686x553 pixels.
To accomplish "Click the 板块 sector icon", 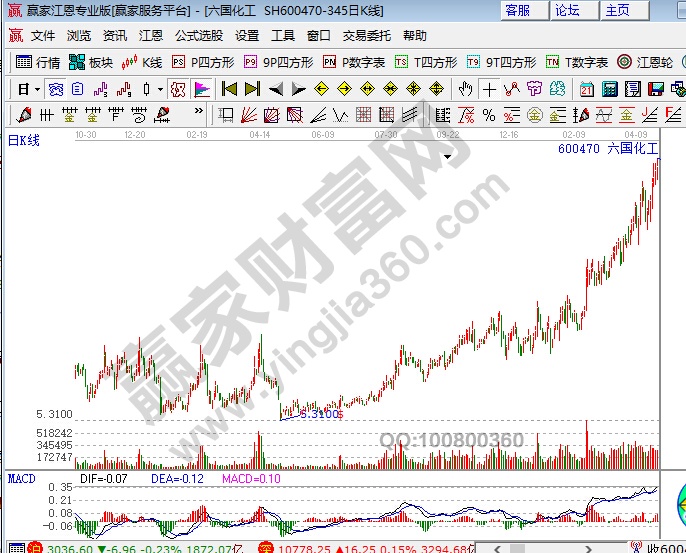I will coord(91,62).
